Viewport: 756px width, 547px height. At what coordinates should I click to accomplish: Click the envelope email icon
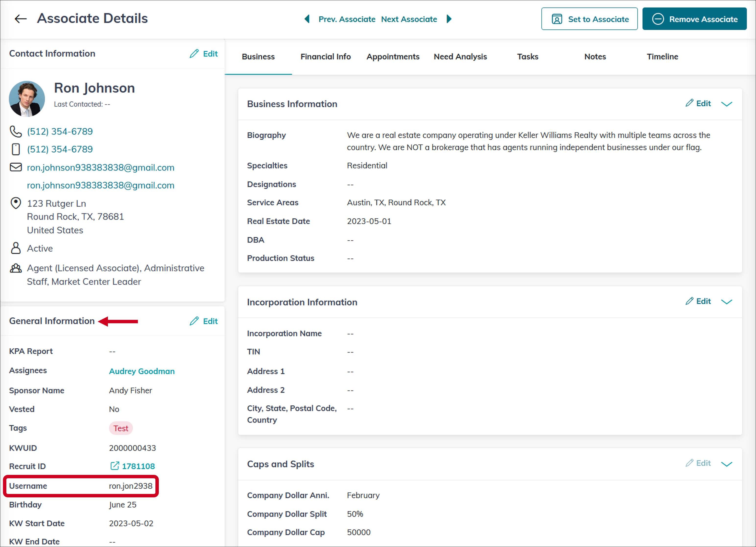coord(16,167)
